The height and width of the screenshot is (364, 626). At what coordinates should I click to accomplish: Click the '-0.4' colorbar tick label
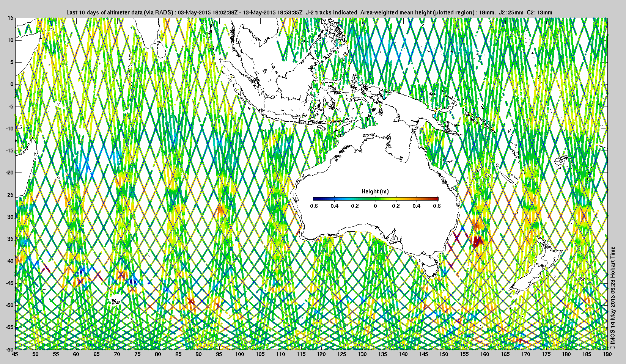(x=334, y=206)
